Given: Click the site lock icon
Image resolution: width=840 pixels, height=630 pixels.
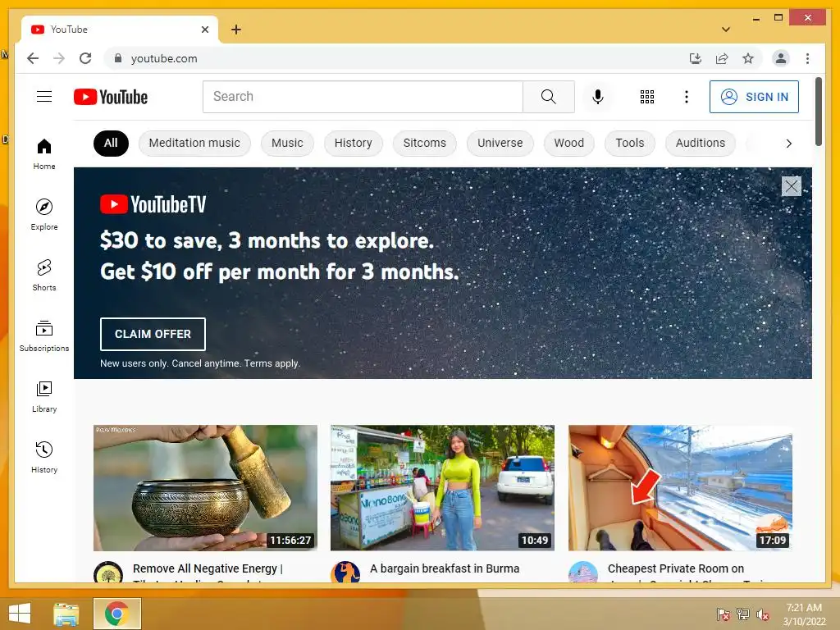Looking at the screenshot, I should 118,58.
